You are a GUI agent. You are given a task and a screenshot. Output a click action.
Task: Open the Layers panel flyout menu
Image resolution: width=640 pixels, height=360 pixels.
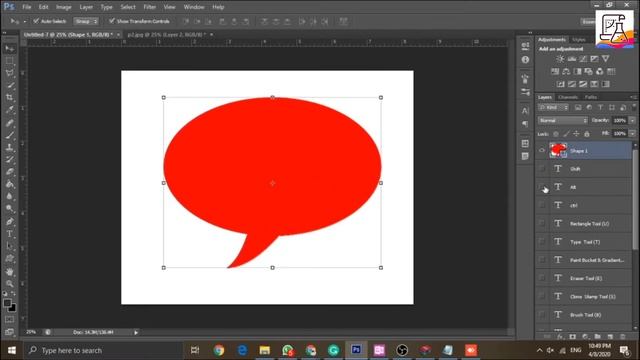[x=633, y=97]
